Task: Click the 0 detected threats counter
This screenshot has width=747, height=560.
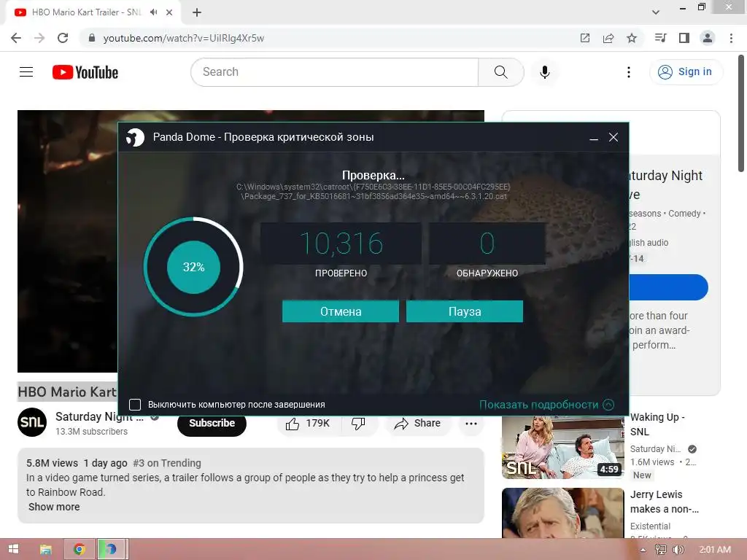Action: point(487,244)
